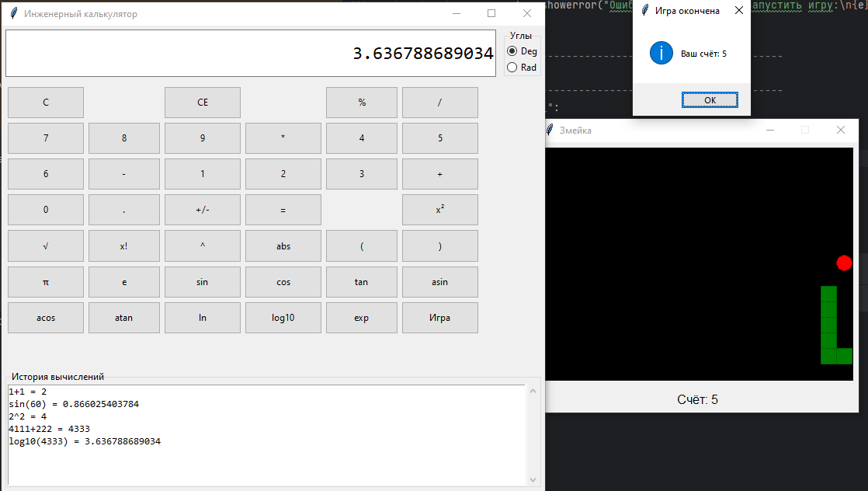Viewport: 868px width, 491px height.
Task: Click the multiplication asterisk button
Action: tap(283, 138)
